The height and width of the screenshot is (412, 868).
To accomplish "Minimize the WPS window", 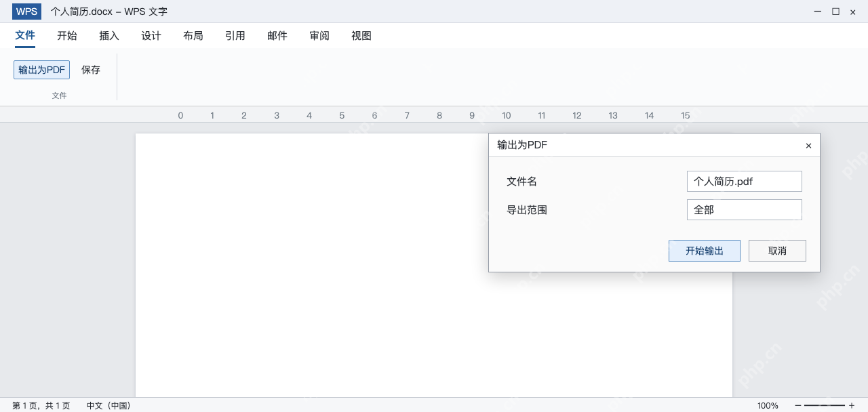I will coord(818,12).
